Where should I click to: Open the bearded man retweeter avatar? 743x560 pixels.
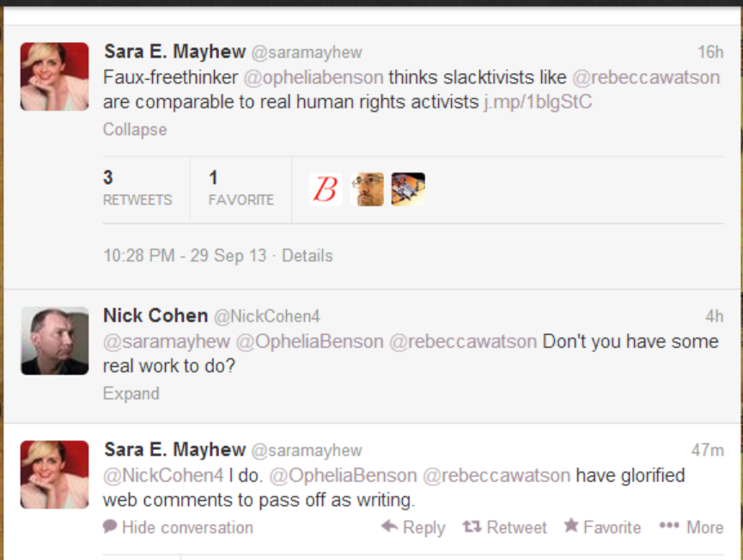tap(368, 190)
